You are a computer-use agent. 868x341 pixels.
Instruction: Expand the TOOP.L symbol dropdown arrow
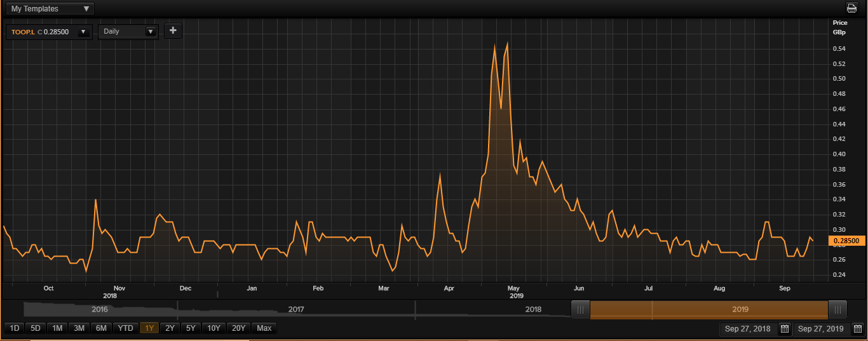83,32
